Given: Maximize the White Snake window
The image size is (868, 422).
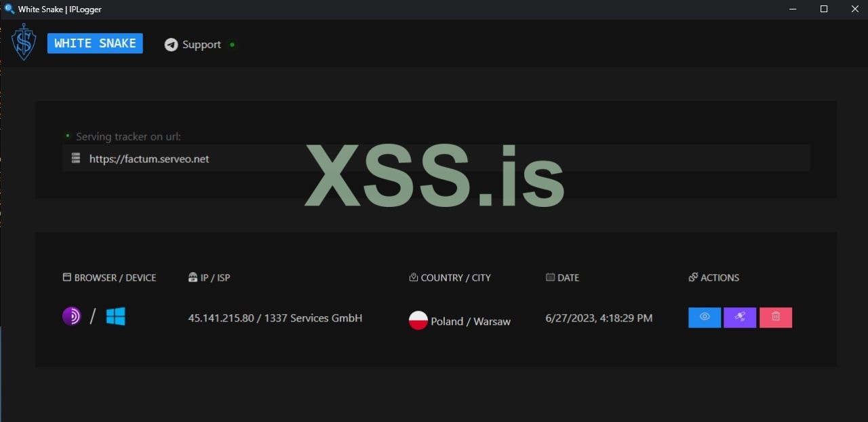Looking at the screenshot, I should coord(824,9).
